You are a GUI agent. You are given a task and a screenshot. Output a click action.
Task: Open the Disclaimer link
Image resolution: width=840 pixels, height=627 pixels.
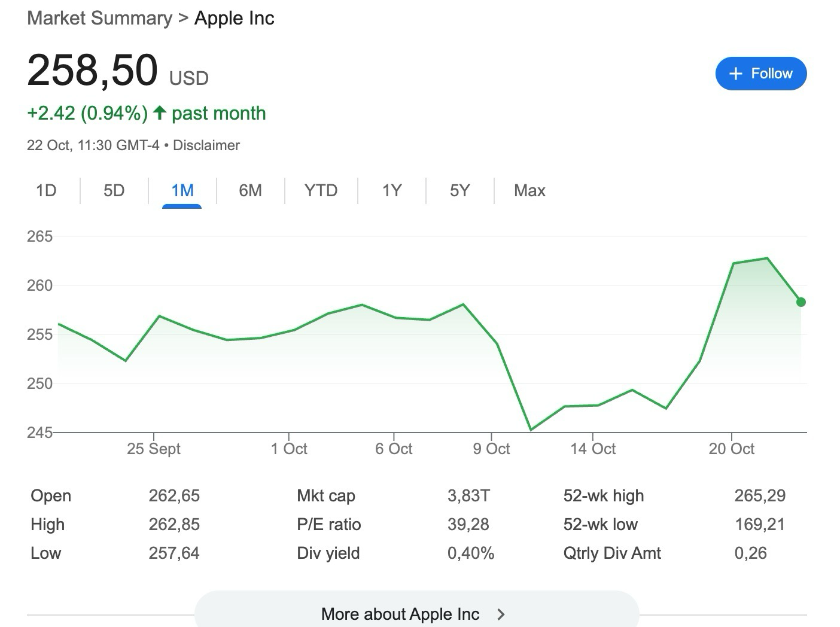206,145
